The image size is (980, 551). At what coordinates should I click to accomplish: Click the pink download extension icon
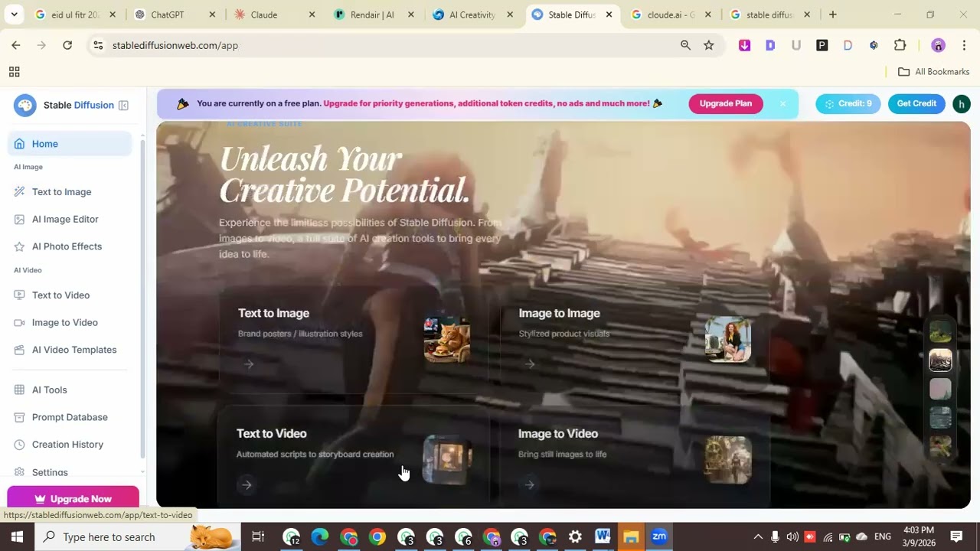coord(744,45)
